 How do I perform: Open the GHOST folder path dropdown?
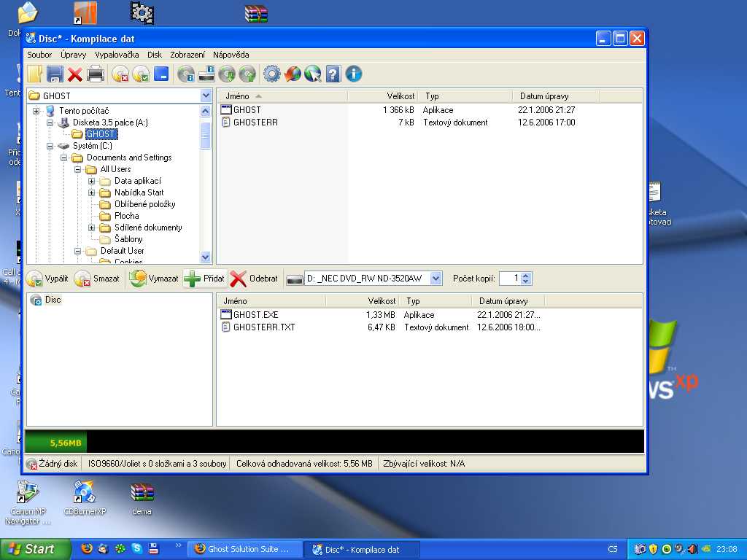(206, 96)
